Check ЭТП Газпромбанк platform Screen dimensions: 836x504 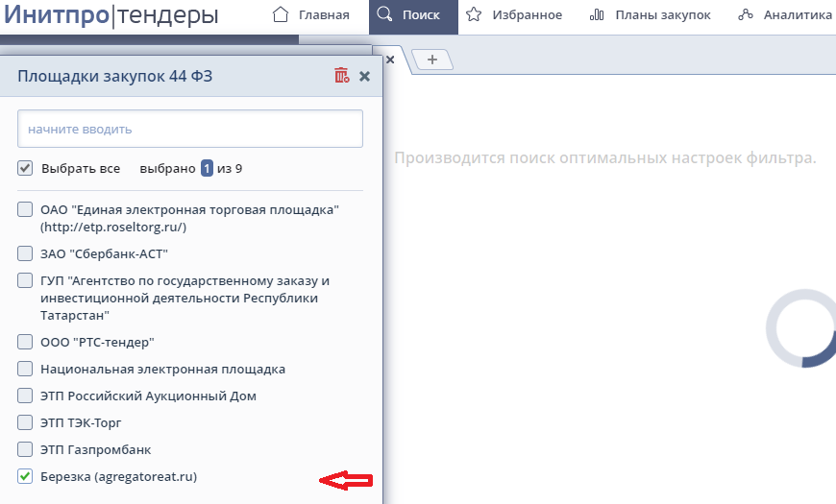(25, 449)
